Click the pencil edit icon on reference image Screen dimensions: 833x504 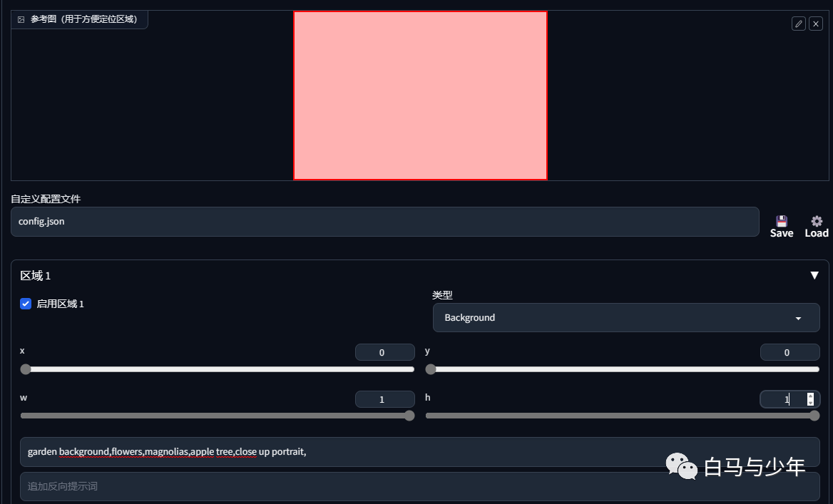click(x=799, y=24)
